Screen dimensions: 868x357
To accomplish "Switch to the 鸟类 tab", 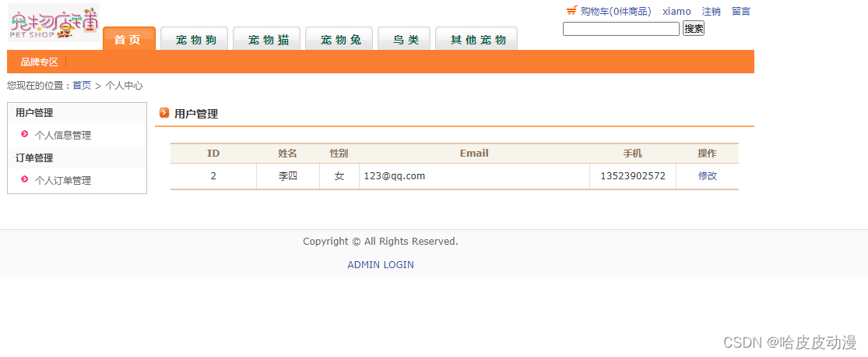I will point(404,38).
